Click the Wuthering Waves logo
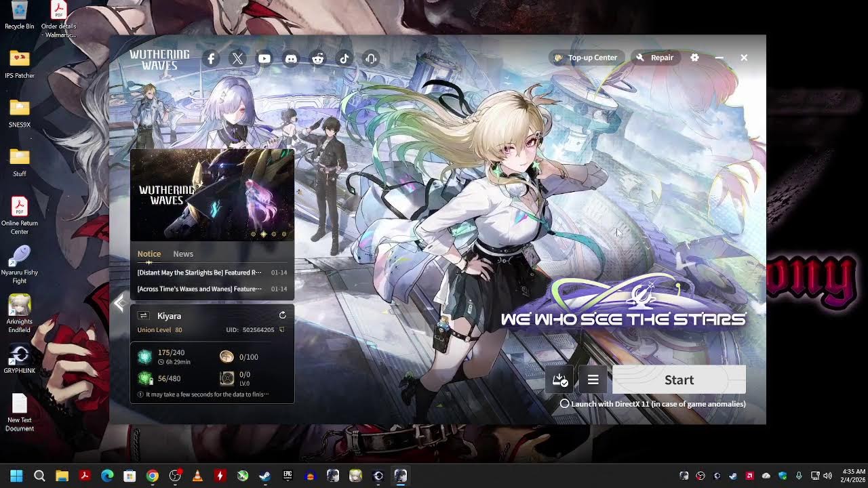Viewport: 868px width, 488px height. pyautogui.click(x=159, y=60)
